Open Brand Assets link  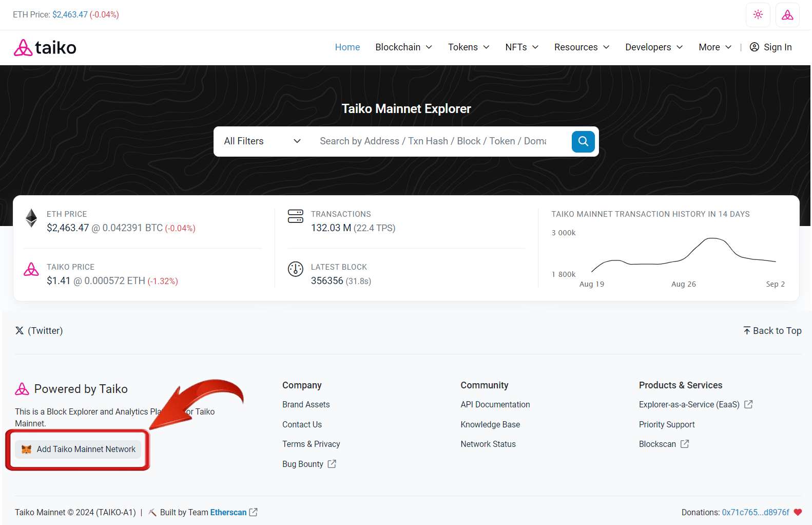click(306, 405)
